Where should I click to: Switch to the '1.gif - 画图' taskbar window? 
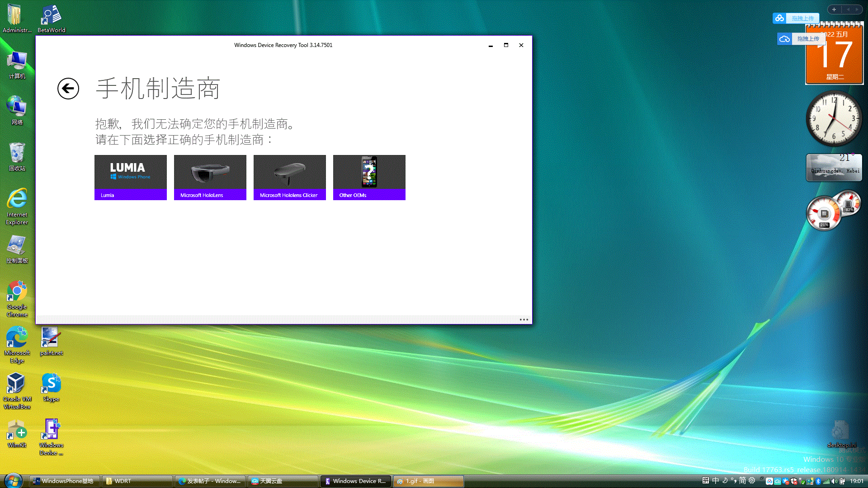tap(427, 481)
